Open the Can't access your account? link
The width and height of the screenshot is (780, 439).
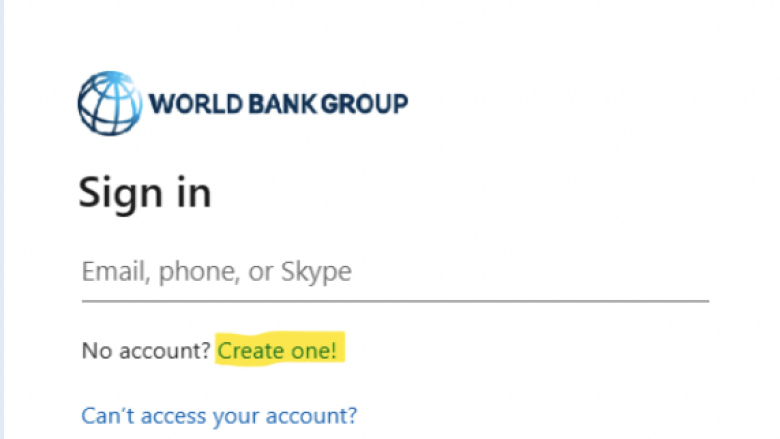click(x=219, y=416)
